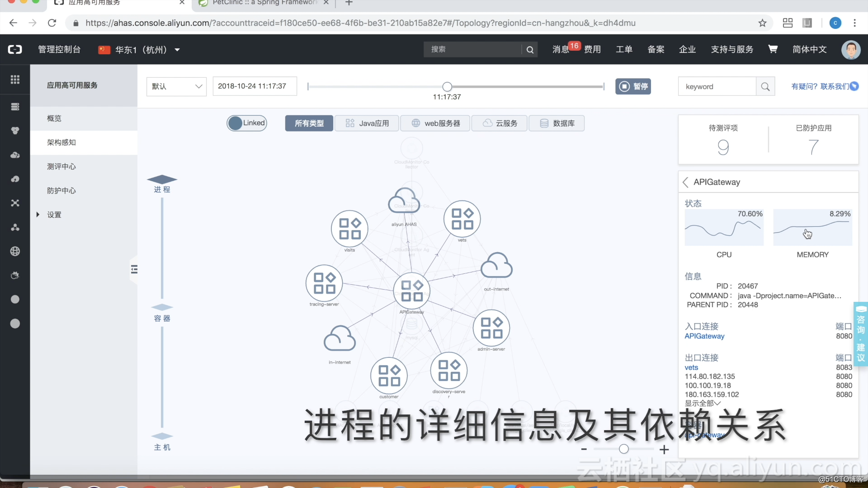Click the zoom out minus icon
The height and width of the screenshot is (488, 868).
[x=584, y=449]
